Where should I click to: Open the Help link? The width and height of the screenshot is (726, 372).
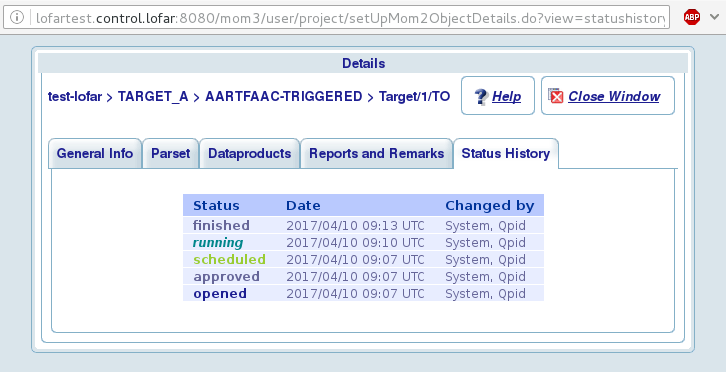click(x=507, y=96)
